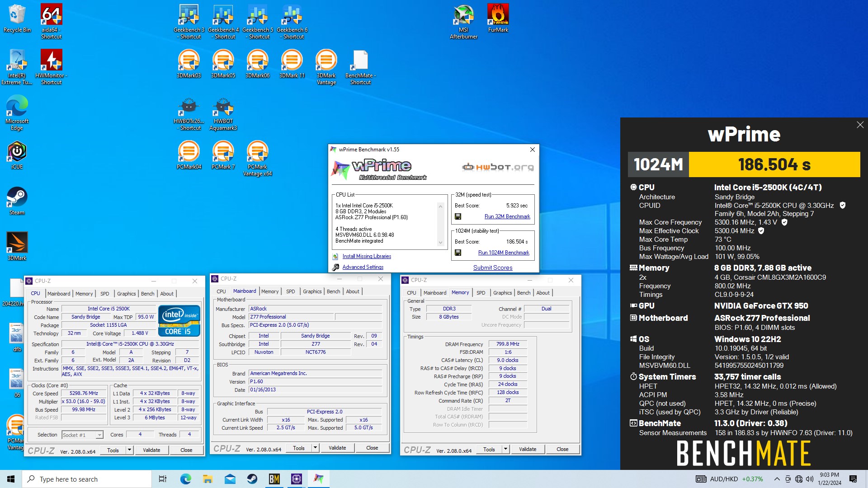
Task: Show hidden system tray icons chevron
Action: [777, 479]
